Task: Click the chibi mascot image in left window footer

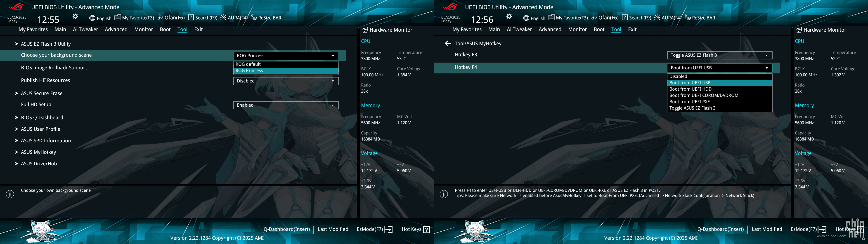Action: coord(41,231)
